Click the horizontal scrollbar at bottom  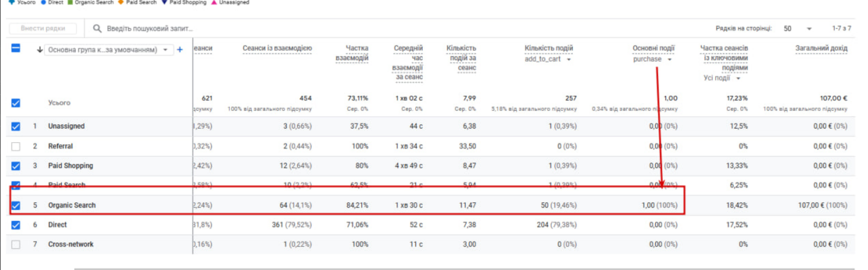click(x=464, y=268)
